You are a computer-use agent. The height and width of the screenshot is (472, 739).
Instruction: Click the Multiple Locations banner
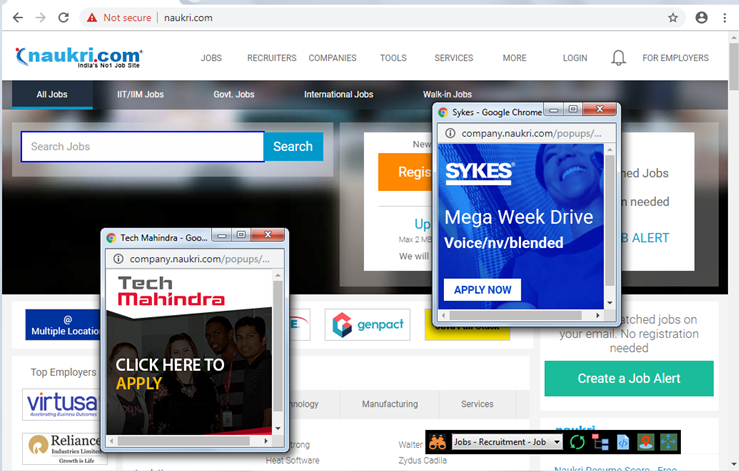pos(63,325)
